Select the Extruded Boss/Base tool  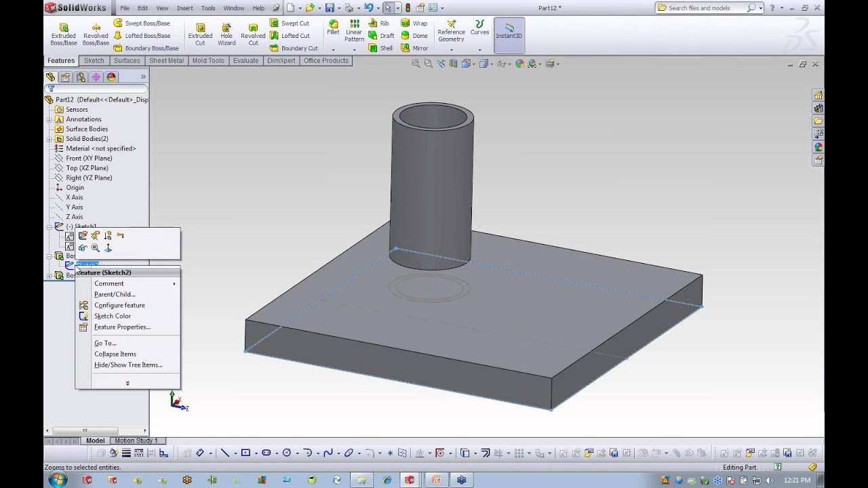63,35
